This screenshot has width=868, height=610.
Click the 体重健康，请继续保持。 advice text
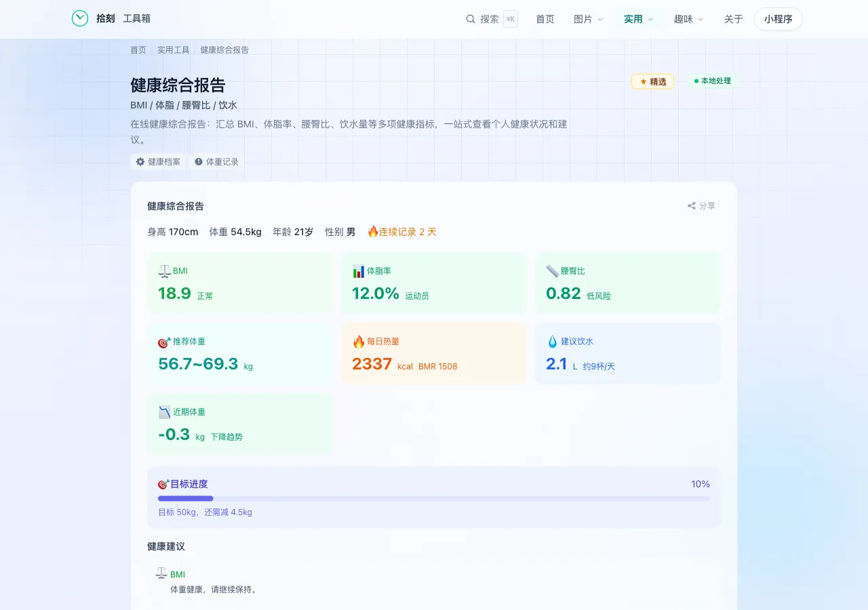point(214,590)
